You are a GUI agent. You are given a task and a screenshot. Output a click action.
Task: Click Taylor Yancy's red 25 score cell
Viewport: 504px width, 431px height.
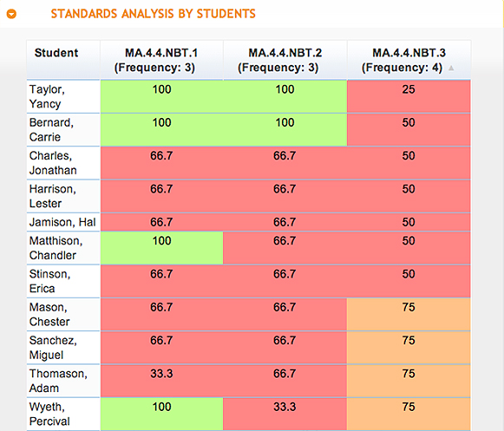(x=409, y=96)
